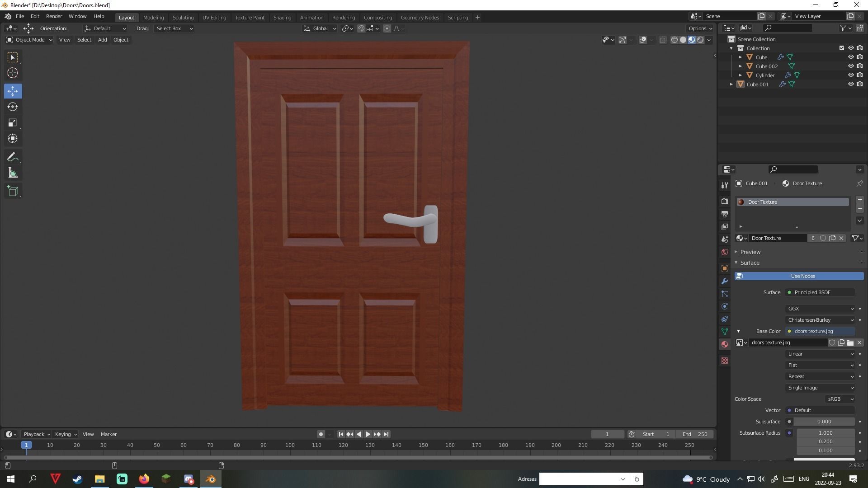Click the Use Nodes button
The height and width of the screenshot is (488, 868).
tap(799, 276)
